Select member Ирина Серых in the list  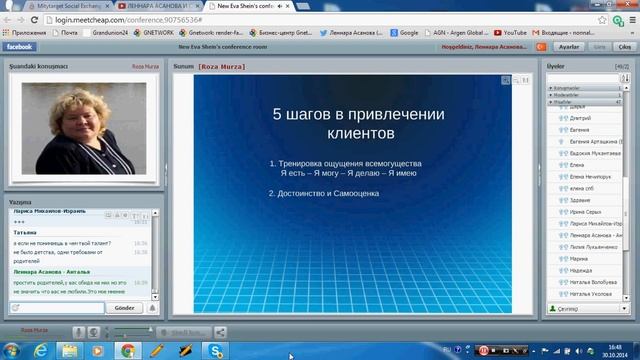point(585,212)
